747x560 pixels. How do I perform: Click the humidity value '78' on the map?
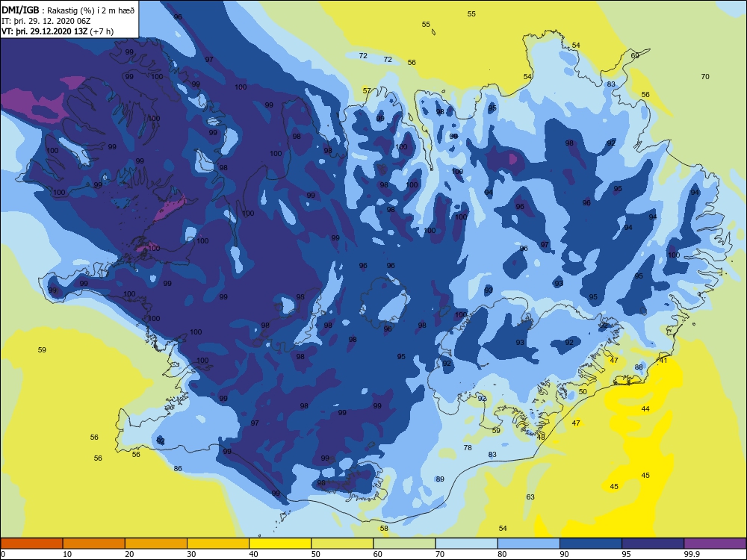(x=468, y=447)
